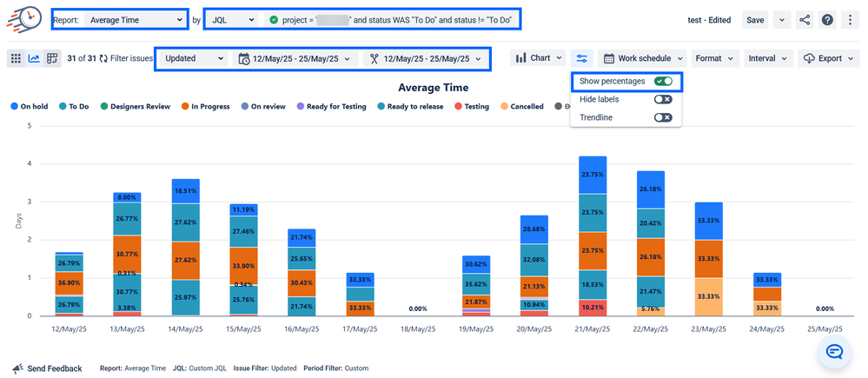The height and width of the screenshot is (378, 868).
Task: Click 'JQL: Custom JQL' footer text
Action: 199,368
